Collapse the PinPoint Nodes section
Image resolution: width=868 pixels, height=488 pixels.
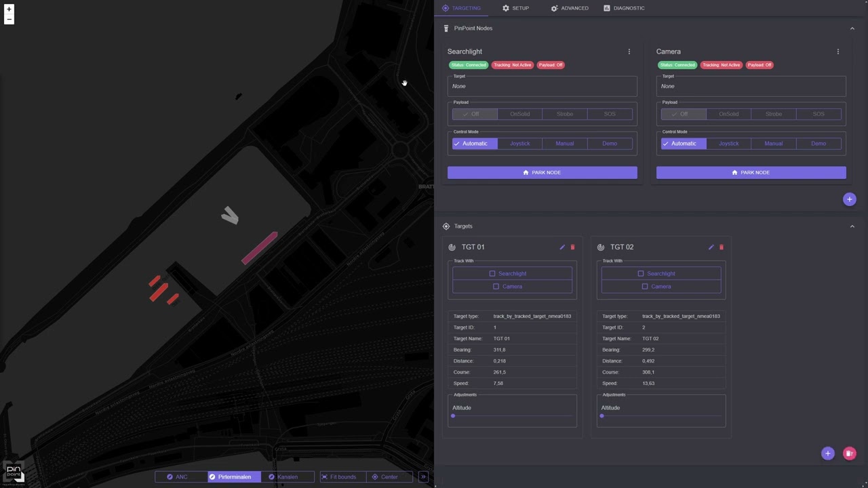tap(852, 28)
